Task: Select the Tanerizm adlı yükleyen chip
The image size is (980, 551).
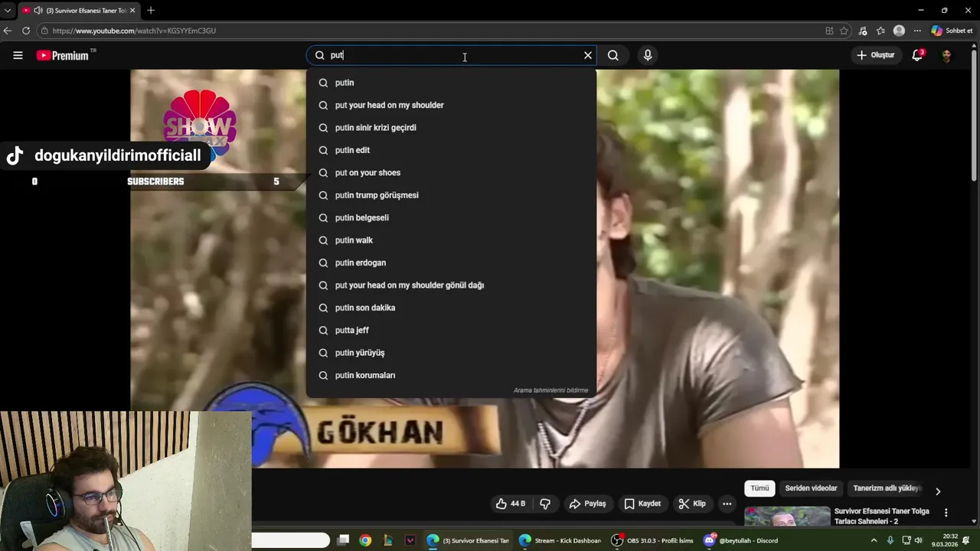Action: coord(886,488)
